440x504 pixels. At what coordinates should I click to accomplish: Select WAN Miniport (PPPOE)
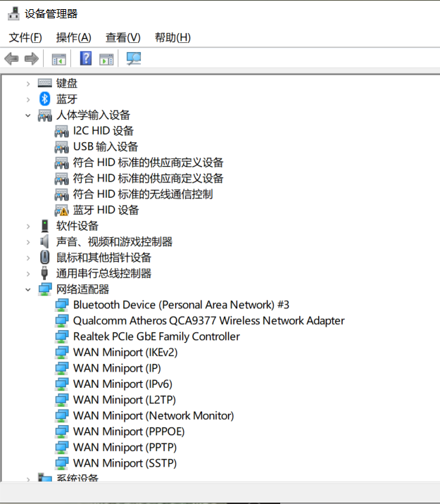129,431
